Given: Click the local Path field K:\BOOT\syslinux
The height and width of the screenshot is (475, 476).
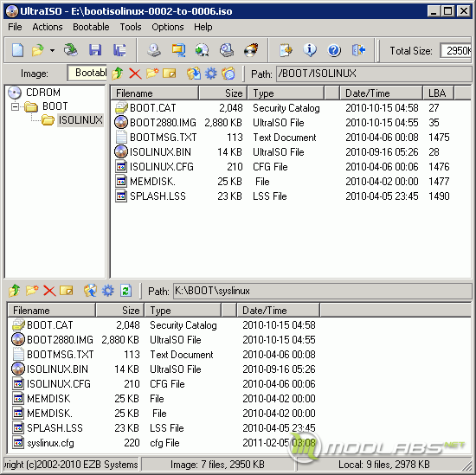Looking at the screenshot, I should (323, 291).
